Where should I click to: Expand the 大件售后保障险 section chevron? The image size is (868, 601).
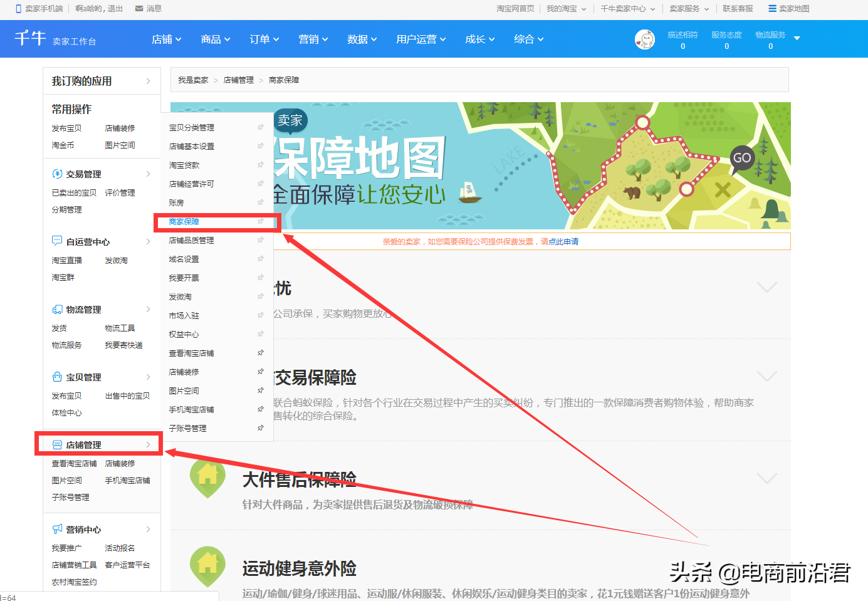click(767, 478)
